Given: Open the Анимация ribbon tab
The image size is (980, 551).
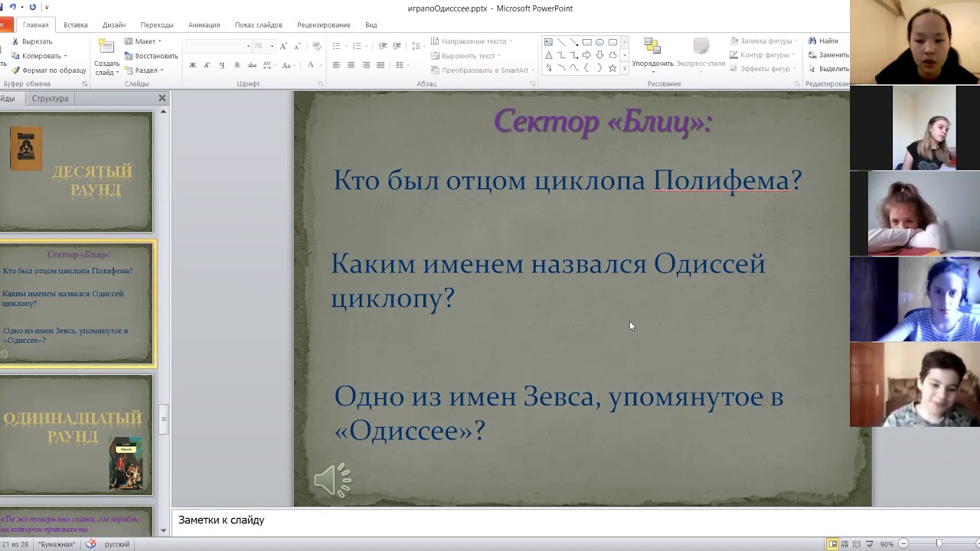Looking at the screenshot, I should click(x=204, y=25).
